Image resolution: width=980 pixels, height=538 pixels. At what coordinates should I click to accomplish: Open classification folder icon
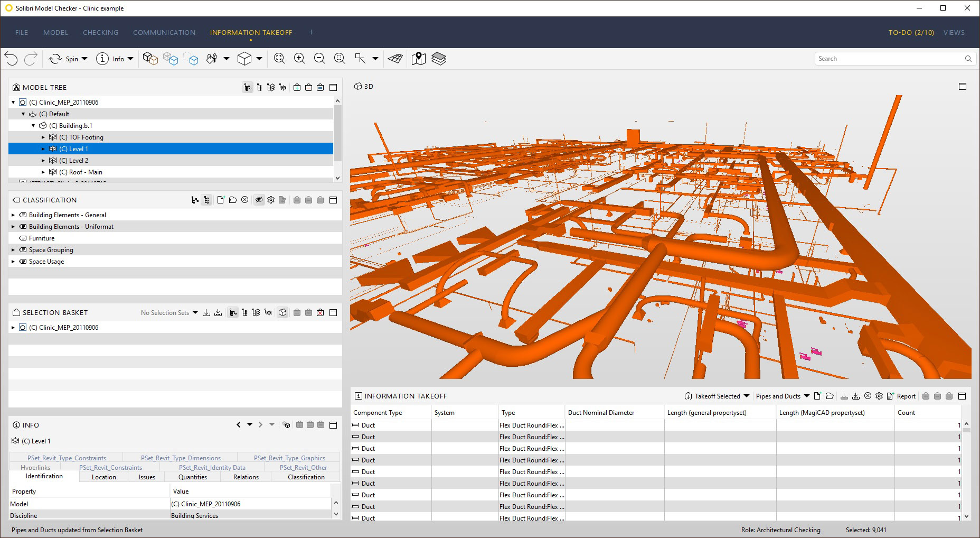(x=233, y=200)
